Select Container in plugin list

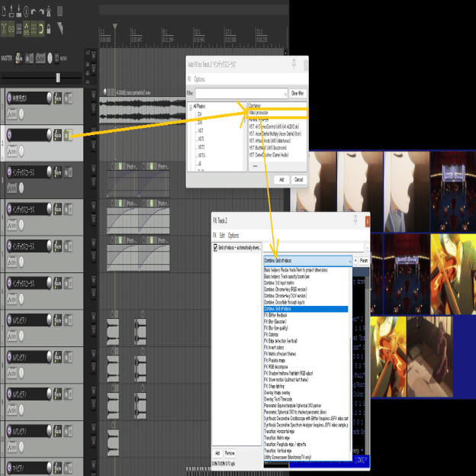pyautogui.click(x=278, y=105)
